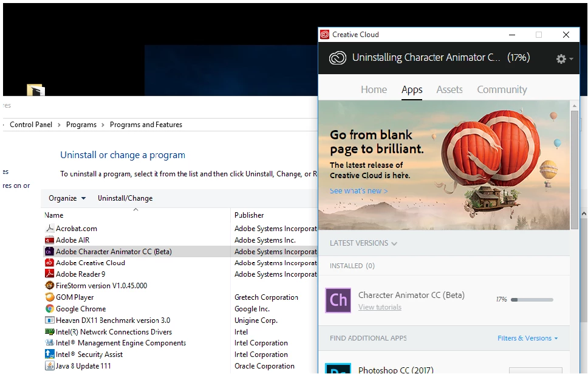Select FireStorm version V1.0.45.000 entry
Screen dimensions: 588x374
[x=101, y=286]
